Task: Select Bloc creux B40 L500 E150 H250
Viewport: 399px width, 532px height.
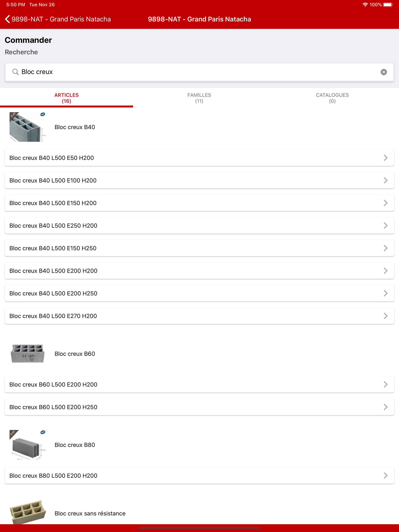Action: point(199,248)
